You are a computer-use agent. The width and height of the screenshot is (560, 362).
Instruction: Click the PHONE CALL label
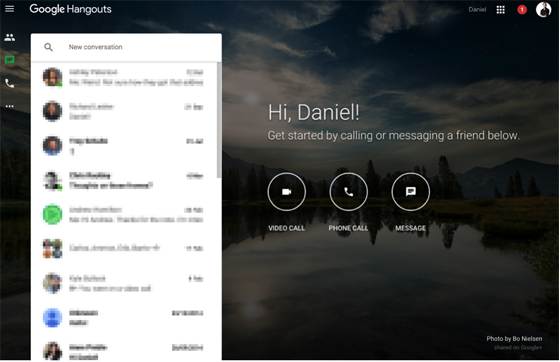coord(348,228)
